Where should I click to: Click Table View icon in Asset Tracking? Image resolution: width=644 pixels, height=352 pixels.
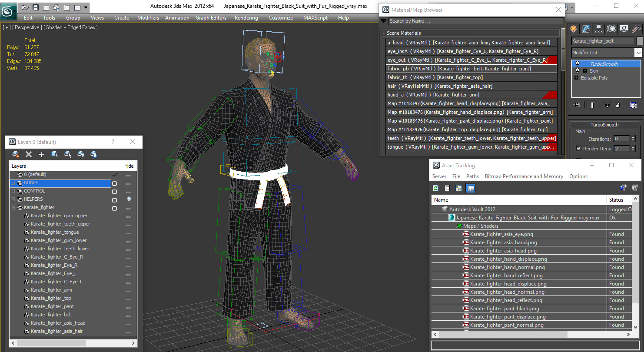[x=471, y=188]
